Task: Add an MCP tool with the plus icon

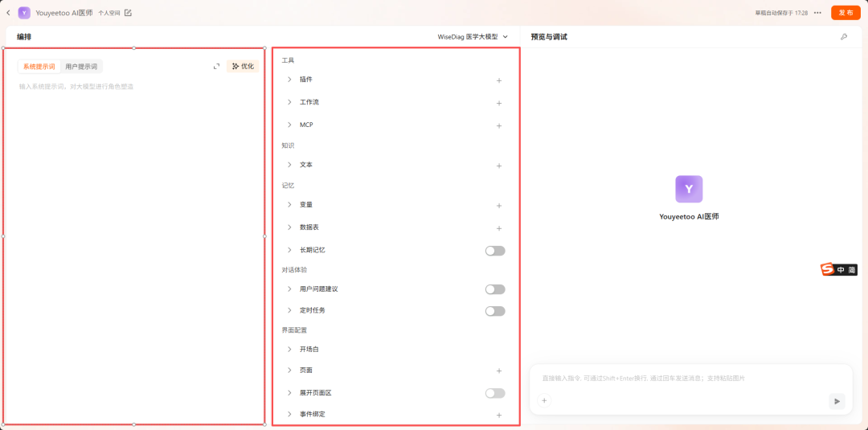Action: (x=499, y=125)
